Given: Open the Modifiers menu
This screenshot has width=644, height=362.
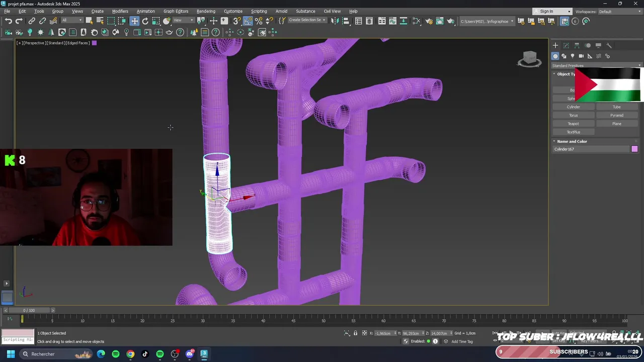Looking at the screenshot, I should point(120,11).
